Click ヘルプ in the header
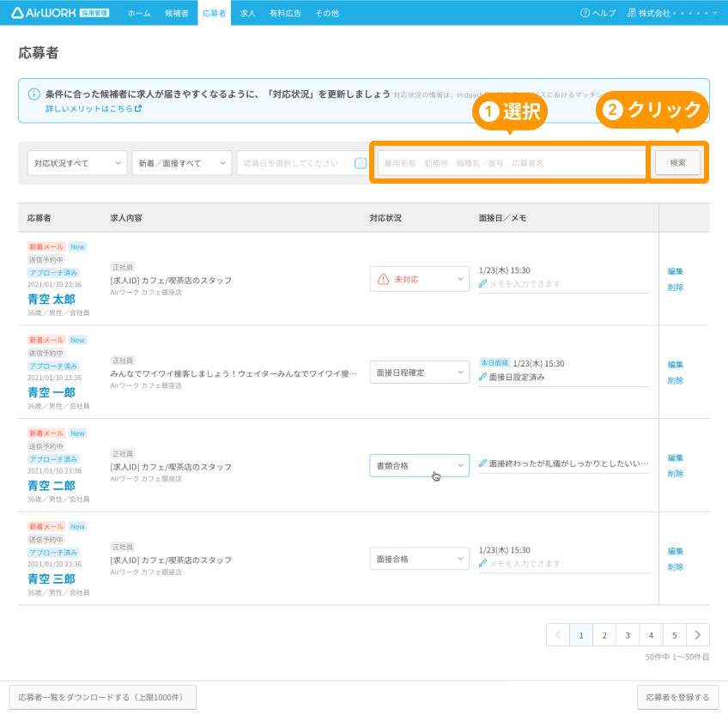 (598, 13)
